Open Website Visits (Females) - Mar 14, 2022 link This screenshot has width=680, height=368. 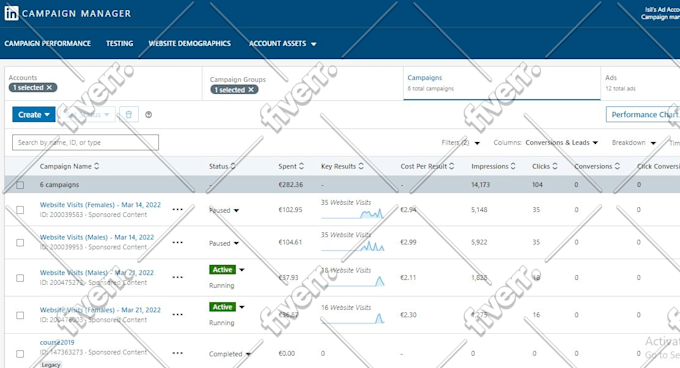(x=100, y=205)
